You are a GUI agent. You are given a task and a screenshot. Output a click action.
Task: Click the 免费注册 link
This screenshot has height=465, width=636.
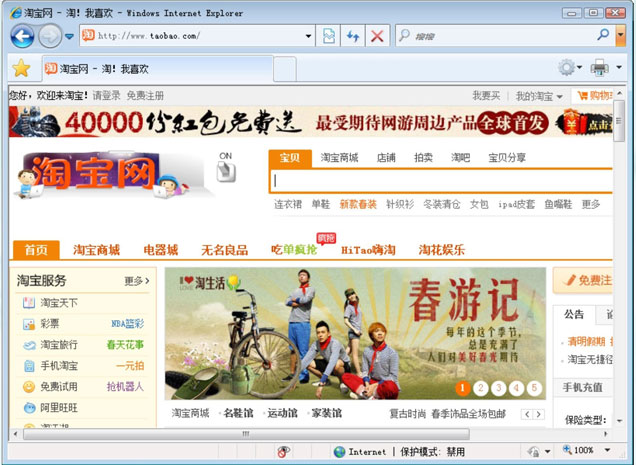coord(145,96)
